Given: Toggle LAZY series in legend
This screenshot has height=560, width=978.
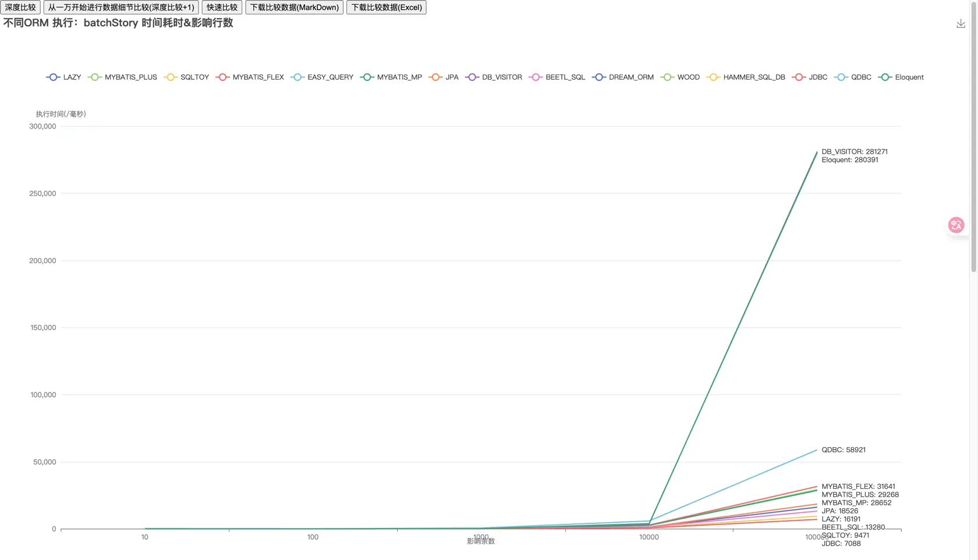Looking at the screenshot, I should tap(64, 77).
